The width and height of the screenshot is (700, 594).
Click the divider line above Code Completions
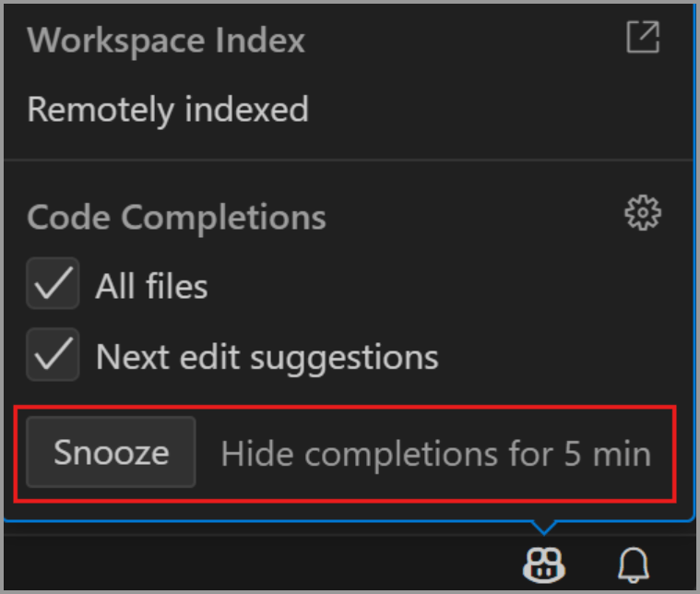(x=349, y=160)
